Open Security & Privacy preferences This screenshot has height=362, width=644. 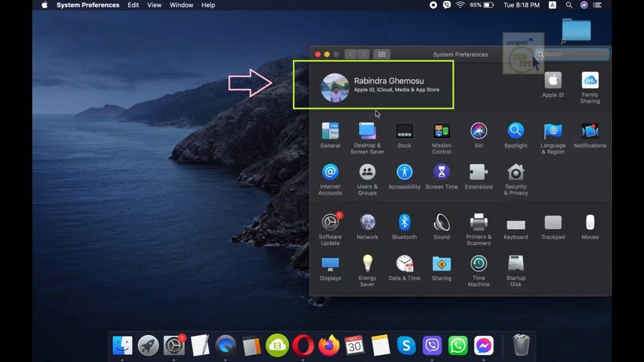tap(516, 179)
